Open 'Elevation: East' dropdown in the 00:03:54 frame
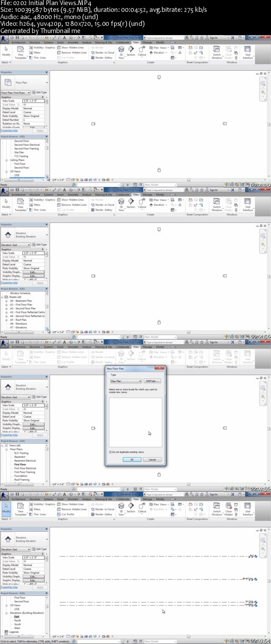This screenshot has height=644, width=271. point(16,549)
